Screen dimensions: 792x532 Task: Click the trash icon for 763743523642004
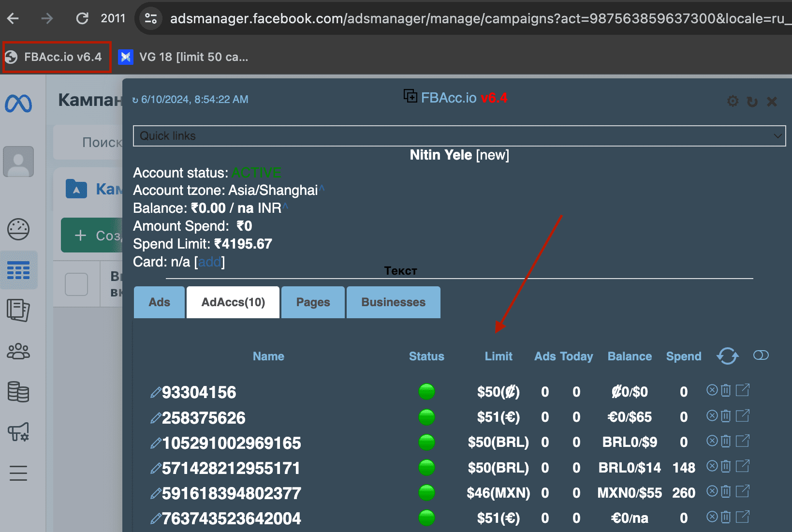pos(726,517)
